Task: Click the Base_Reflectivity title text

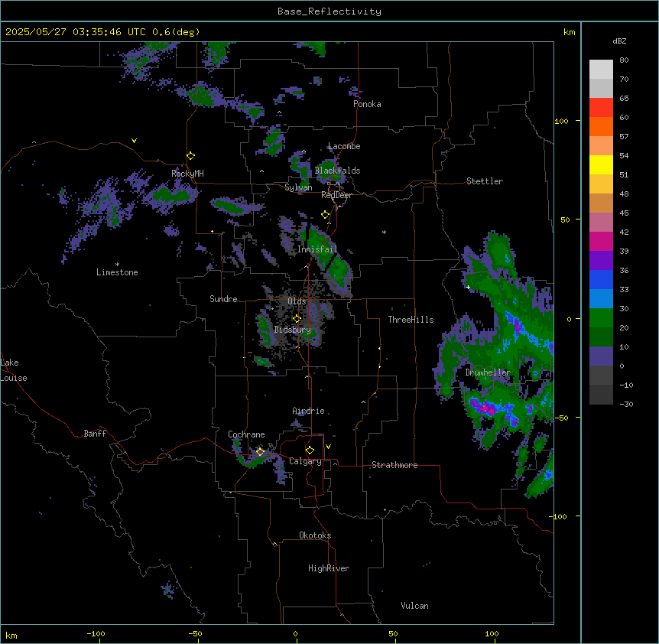Action: click(329, 11)
